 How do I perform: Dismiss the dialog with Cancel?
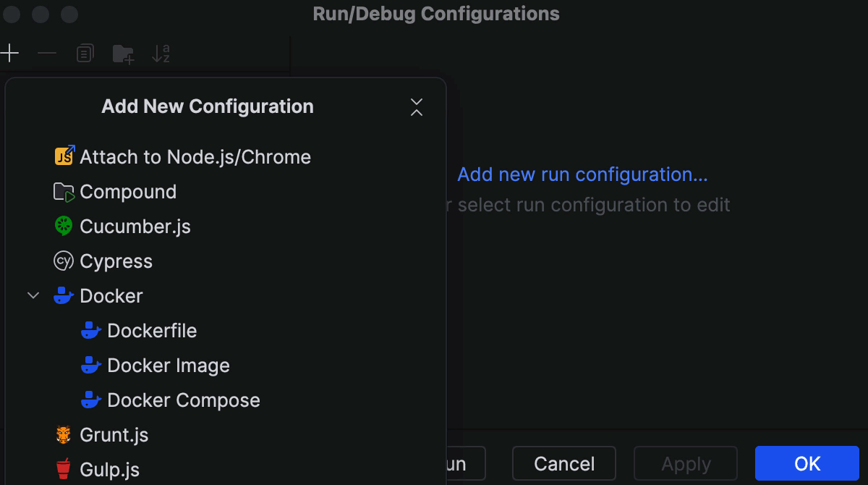tap(563, 463)
